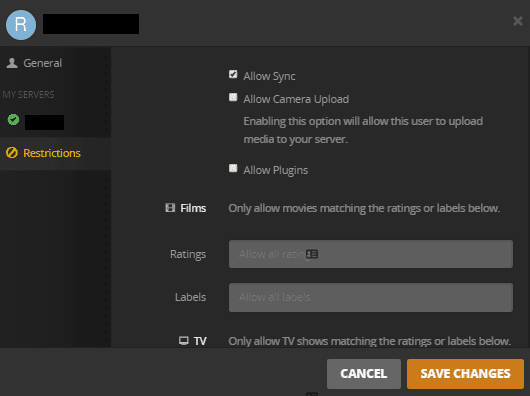Click the Films filmstrip icon

point(170,208)
